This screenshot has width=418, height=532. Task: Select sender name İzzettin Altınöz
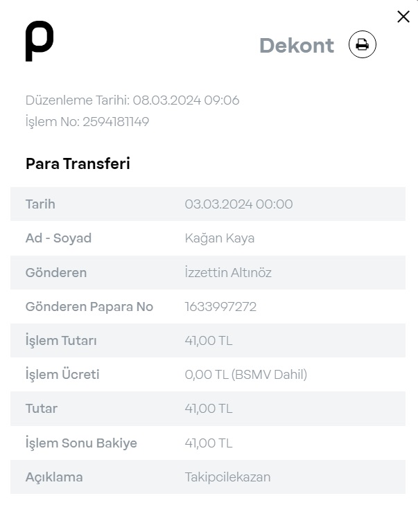pyautogui.click(x=228, y=272)
